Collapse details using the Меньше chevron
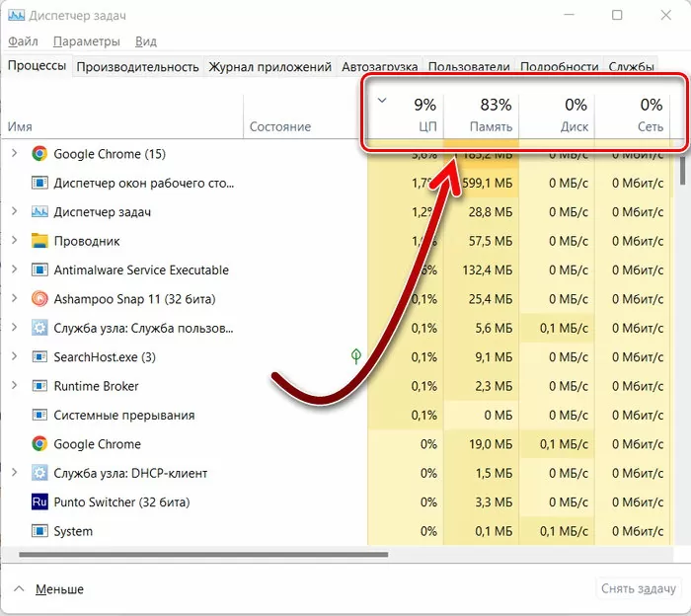691x616 pixels. tap(19, 589)
